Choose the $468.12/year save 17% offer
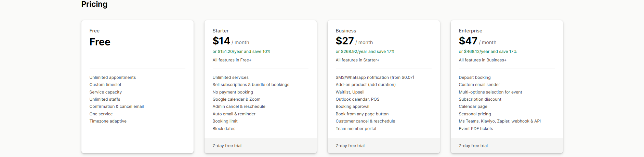Image resolution: width=644 pixels, height=157 pixels. [488, 52]
